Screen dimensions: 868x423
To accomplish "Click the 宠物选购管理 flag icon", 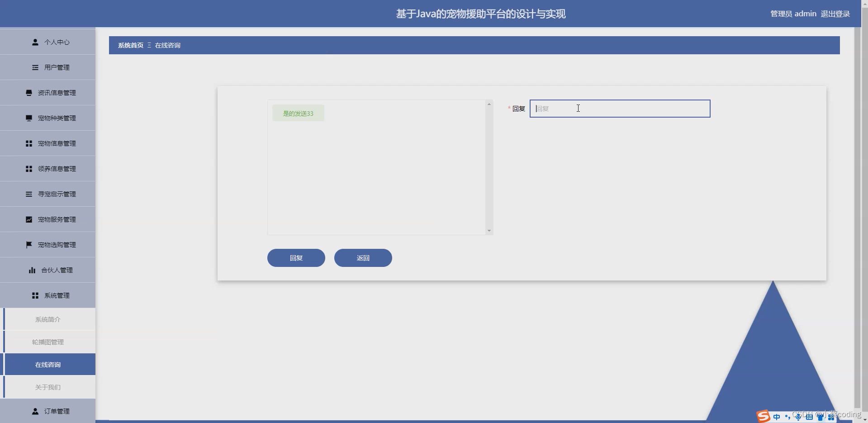I will [x=29, y=245].
